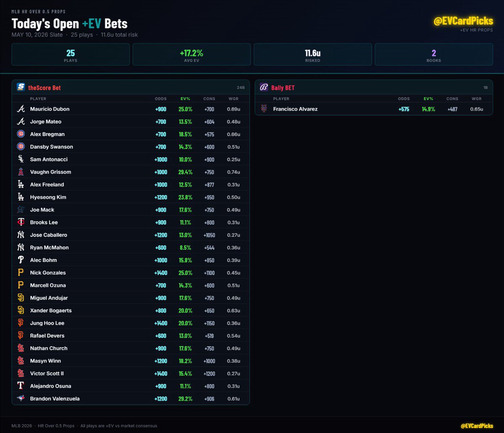
Task: Click the Phillies logo beside Alec Bohm
Action: (21, 260)
